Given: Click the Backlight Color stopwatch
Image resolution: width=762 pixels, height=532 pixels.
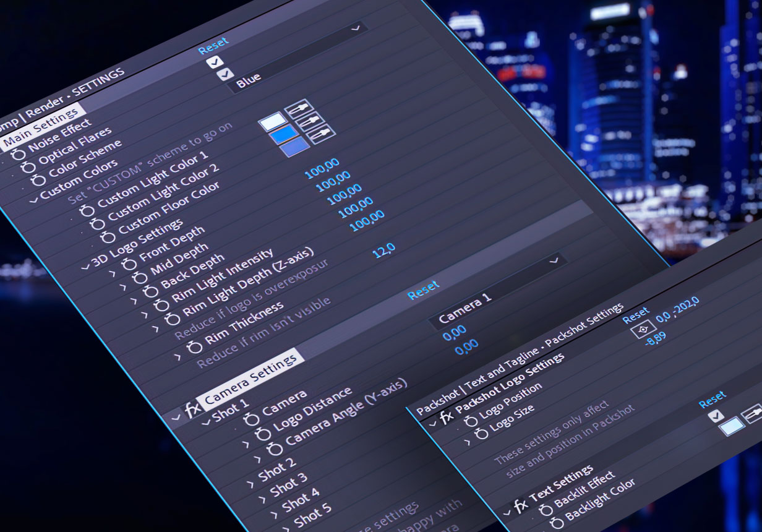Looking at the screenshot, I should point(556,524).
